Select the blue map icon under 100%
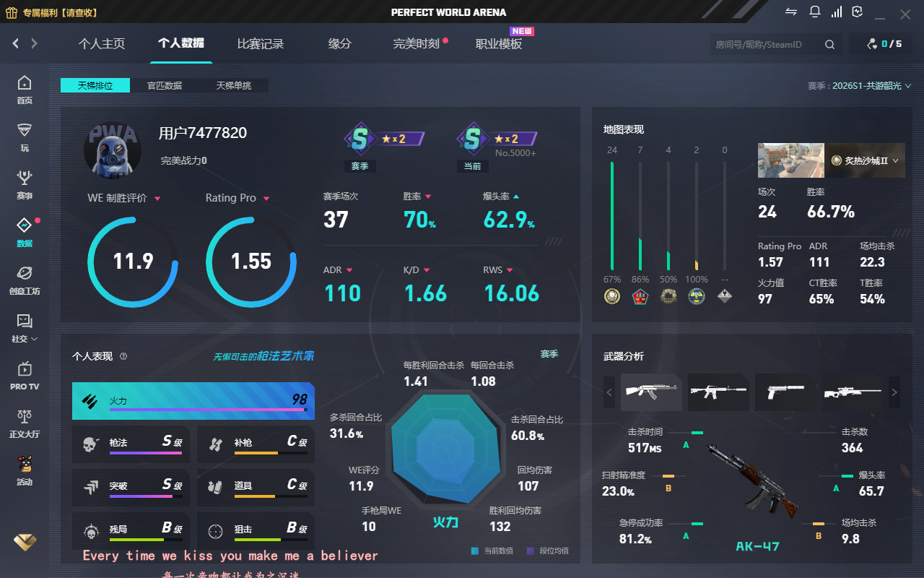This screenshot has height=578, width=924. 697,296
